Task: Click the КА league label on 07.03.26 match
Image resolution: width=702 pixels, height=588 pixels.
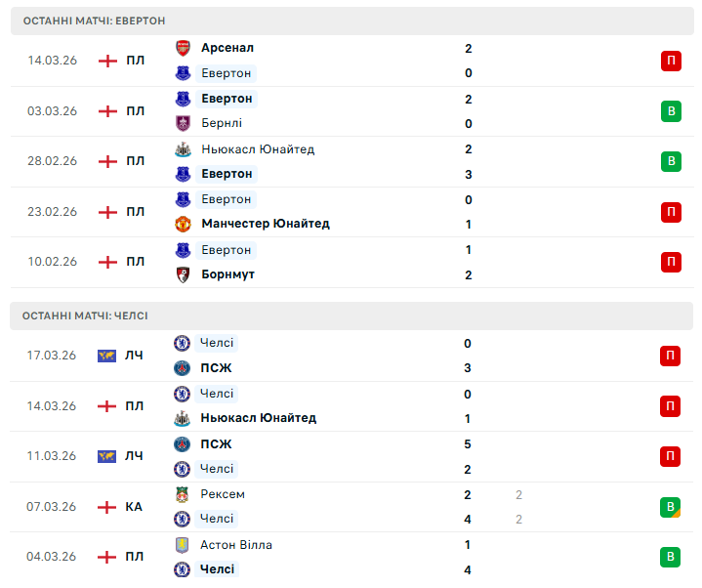Action: pyautogui.click(x=134, y=506)
